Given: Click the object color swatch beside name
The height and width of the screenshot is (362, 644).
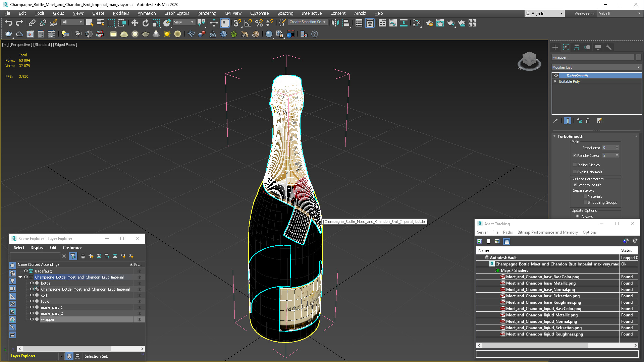Looking at the screenshot, I should [x=639, y=58].
